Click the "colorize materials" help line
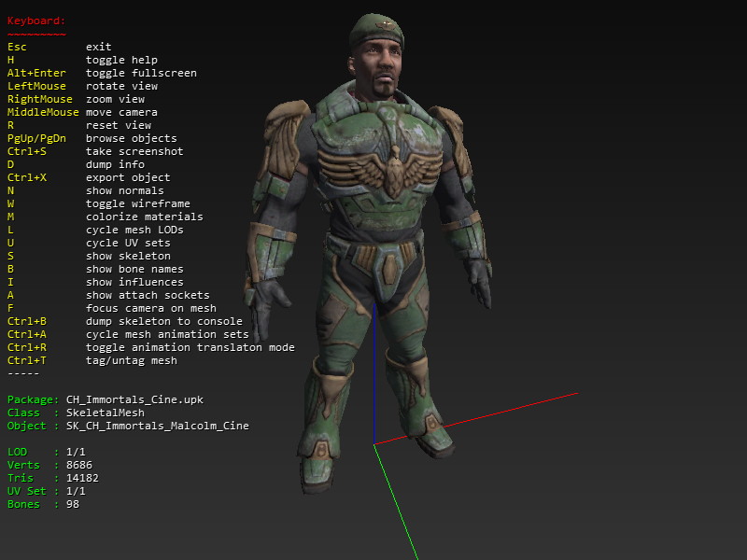747x560 pixels. [x=144, y=217]
